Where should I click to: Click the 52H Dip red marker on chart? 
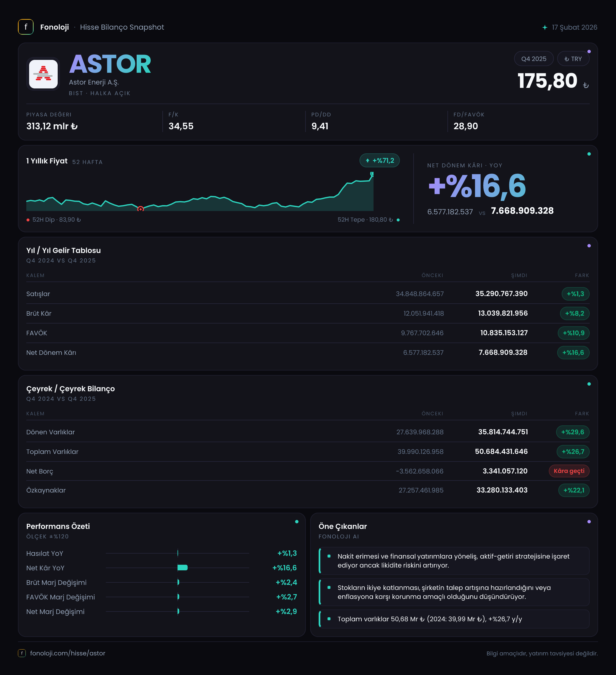(x=141, y=209)
